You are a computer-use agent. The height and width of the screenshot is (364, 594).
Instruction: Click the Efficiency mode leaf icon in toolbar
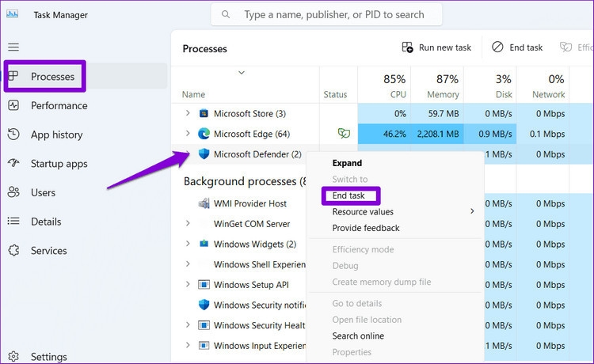point(566,47)
